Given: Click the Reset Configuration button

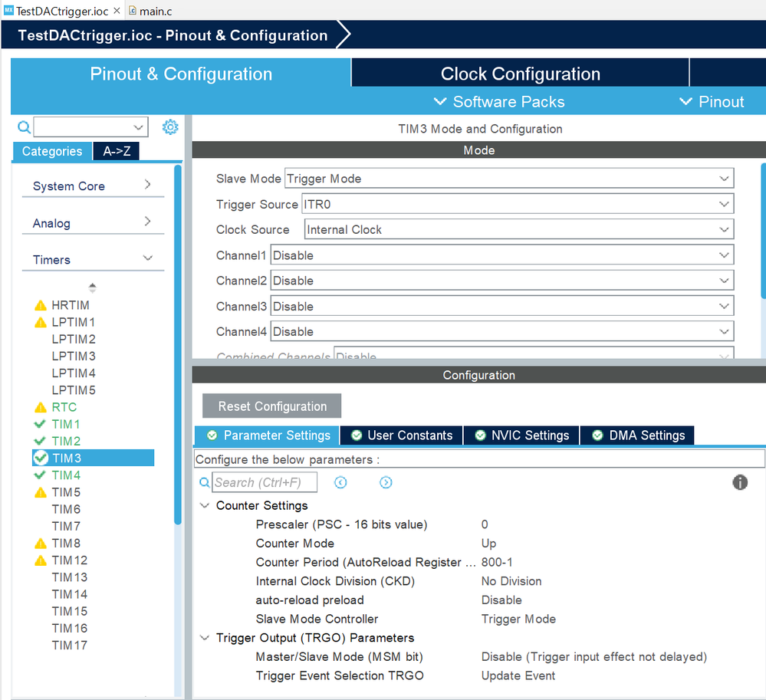Looking at the screenshot, I should tap(272, 406).
